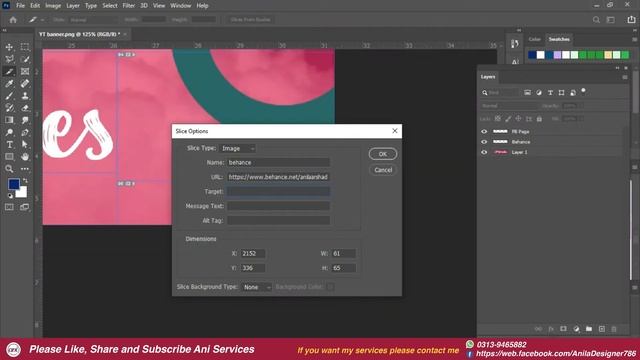The width and height of the screenshot is (640, 360).
Task: Select the Lasso tool
Action: click(9, 60)
